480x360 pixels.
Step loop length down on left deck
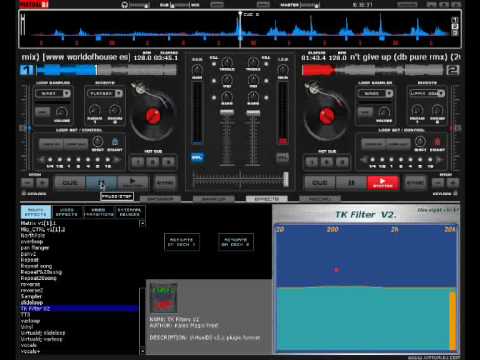41,160
